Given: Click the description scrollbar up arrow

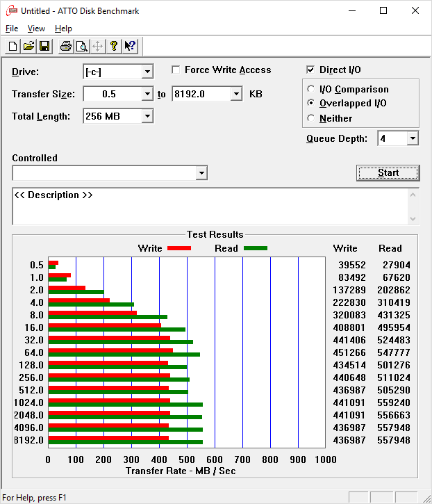Looking at the screenshot, I should point(413,195).
